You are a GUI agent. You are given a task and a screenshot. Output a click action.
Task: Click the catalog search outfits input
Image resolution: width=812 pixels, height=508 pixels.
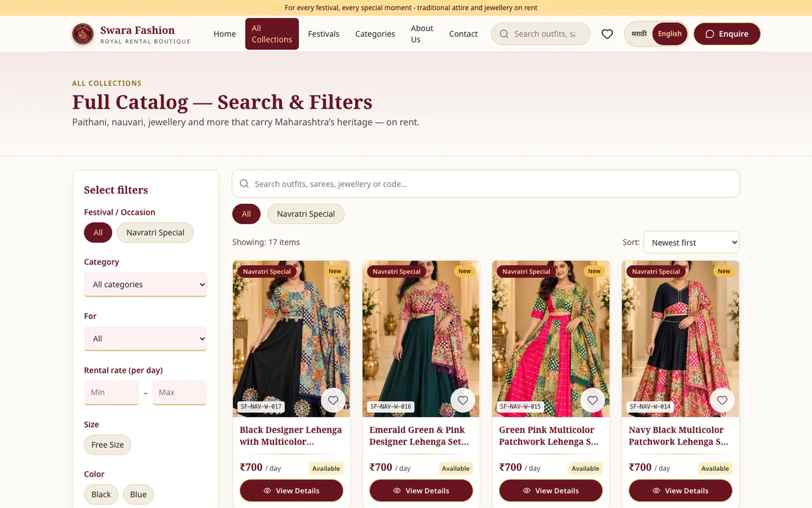[x=486, y=184]
